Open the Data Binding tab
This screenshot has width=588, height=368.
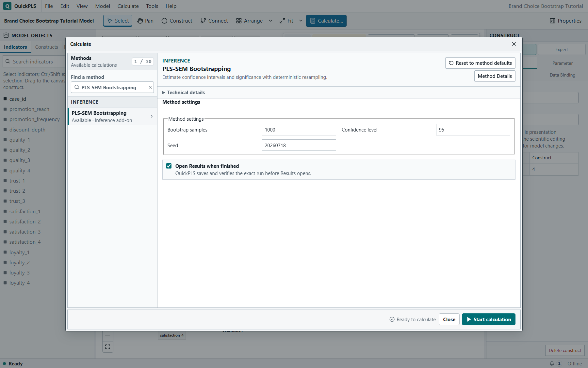pyautogui.click(x=563, y=75)
